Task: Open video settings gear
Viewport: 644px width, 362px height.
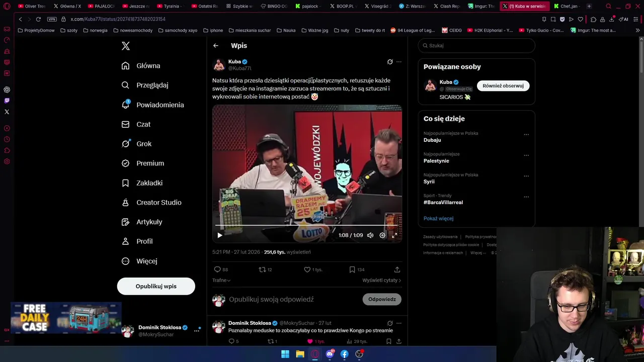Action: [382, 235]
